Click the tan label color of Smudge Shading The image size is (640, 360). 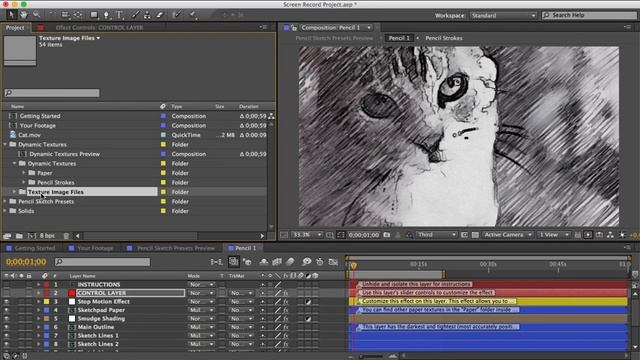click(x=47, y=319)
